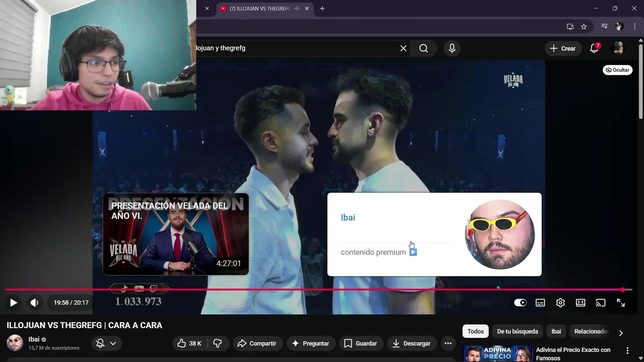Open Presentación Velada del Año VI video card
Screen dimensions: 644x362
point(176,234)
